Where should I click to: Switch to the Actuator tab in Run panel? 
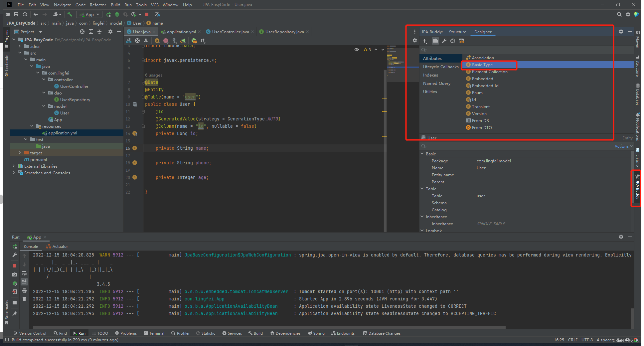[57, 247]
